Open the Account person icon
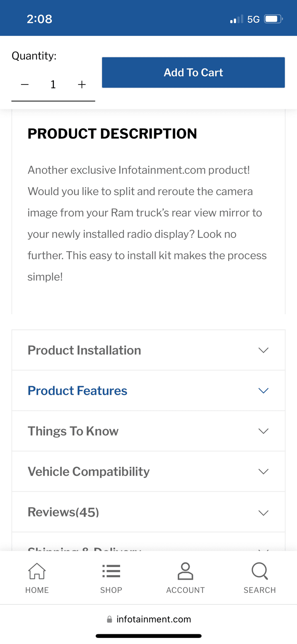 [x=185, y=571]
